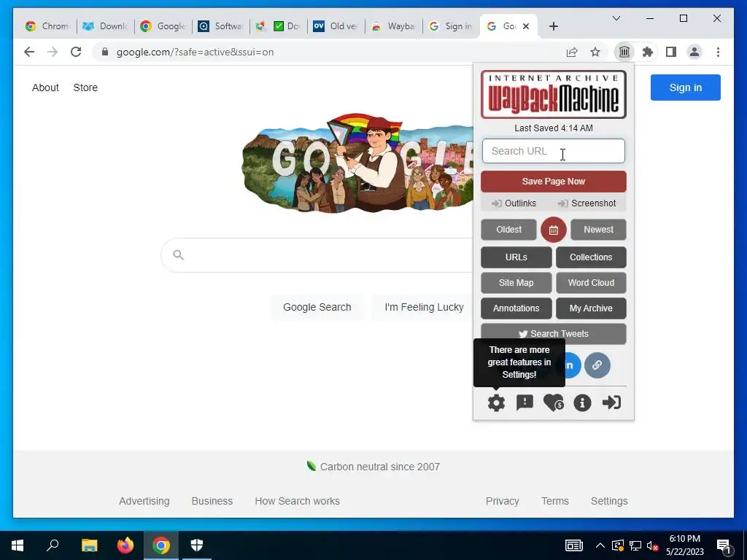The width and height of the screenshot is (747, 560).
Task: Open Terms footer link
Action: (x=555, y=501)
